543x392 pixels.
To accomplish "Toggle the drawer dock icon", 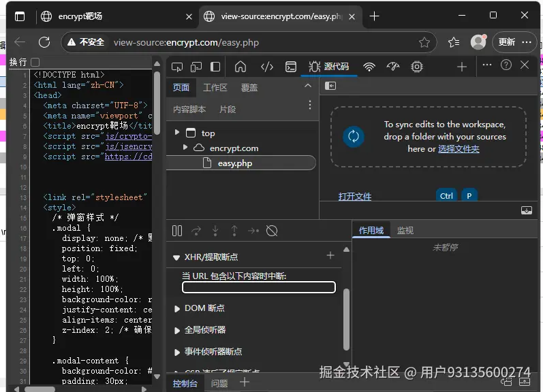I will click(x=527, y=210).
